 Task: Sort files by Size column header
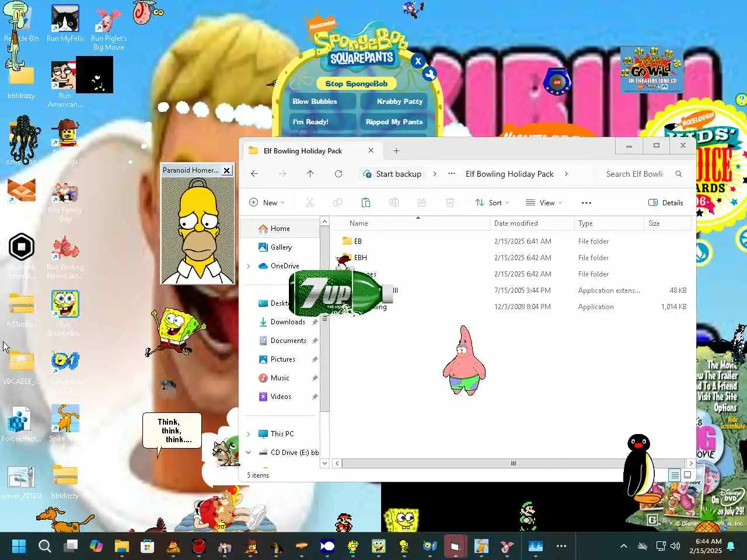[x=654, y=223]
